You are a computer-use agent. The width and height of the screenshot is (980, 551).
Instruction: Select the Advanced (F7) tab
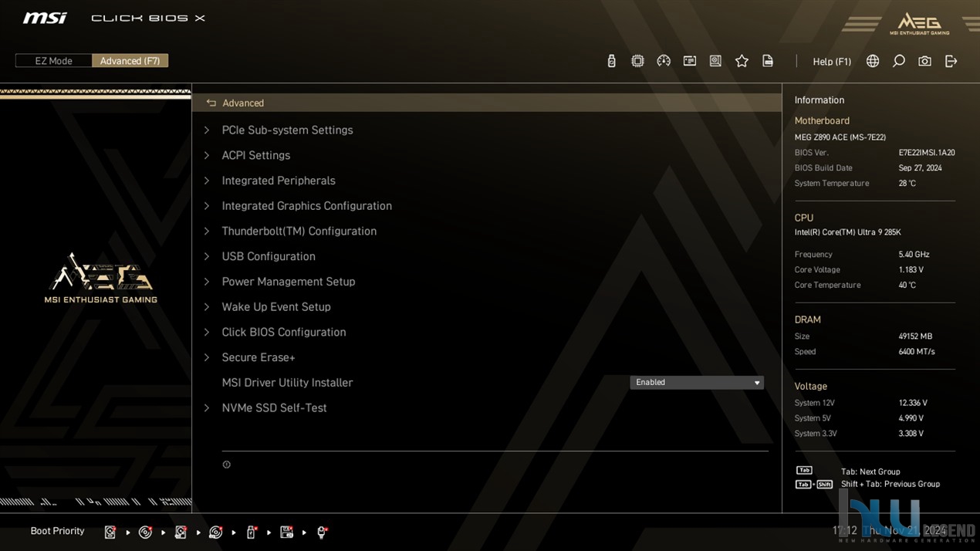click(x=130, y=61)
